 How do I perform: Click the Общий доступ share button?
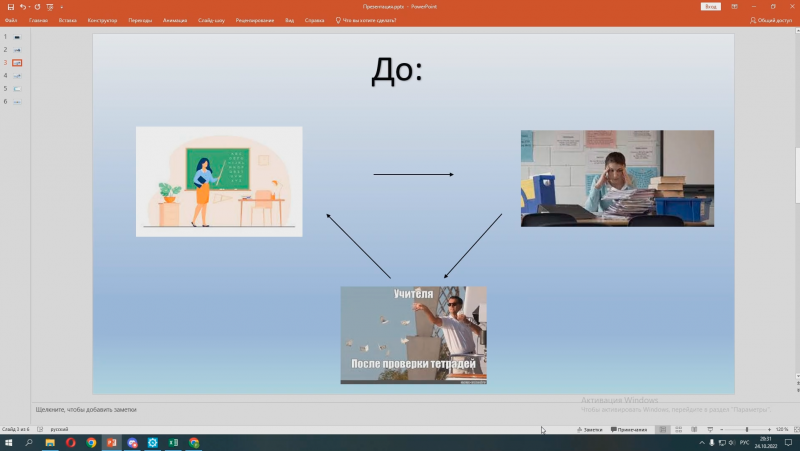pyautogui.click(x=770, y=20)
